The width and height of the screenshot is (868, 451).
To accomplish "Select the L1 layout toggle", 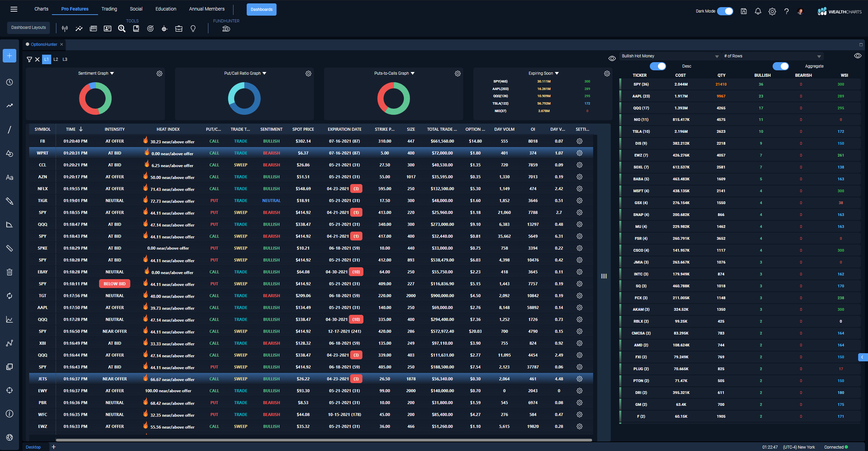I will [x=46, y=59].
